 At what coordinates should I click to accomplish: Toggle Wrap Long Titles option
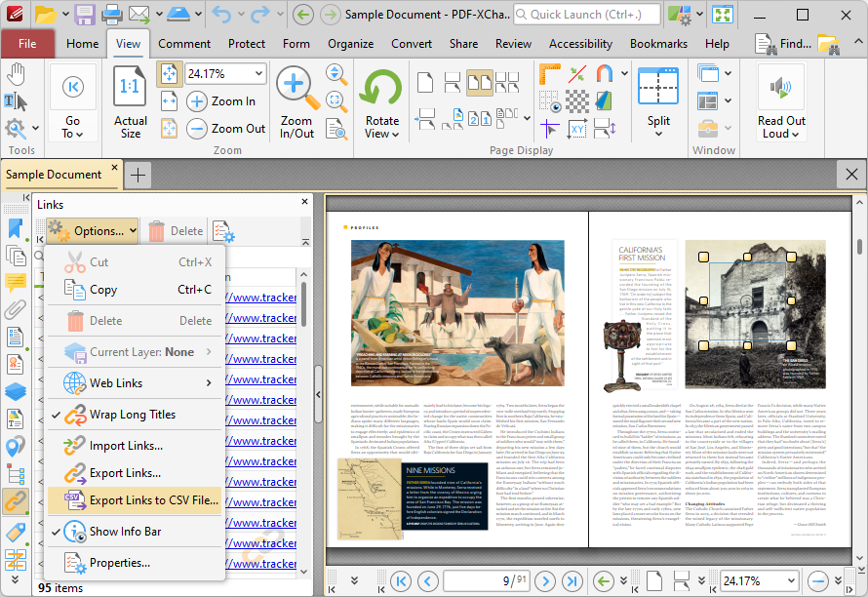coord(135,415)
